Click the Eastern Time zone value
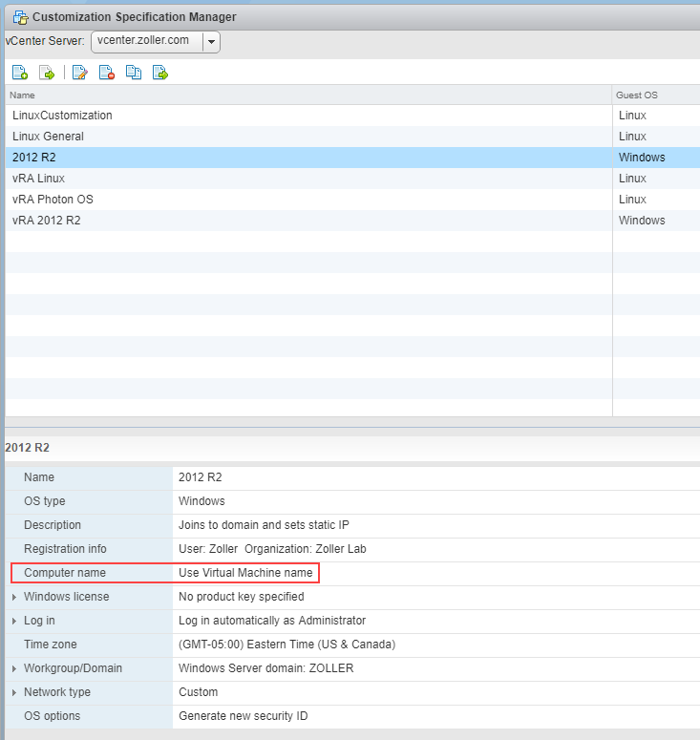The image size is (700, 740). [x=287, y=645]
